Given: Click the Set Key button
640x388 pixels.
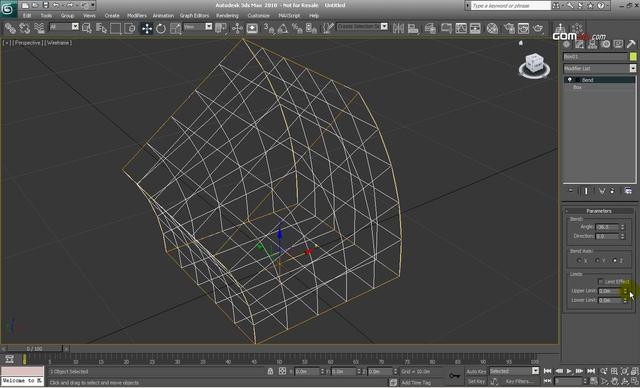Looking at the screenshot, I should coord(476,381).
